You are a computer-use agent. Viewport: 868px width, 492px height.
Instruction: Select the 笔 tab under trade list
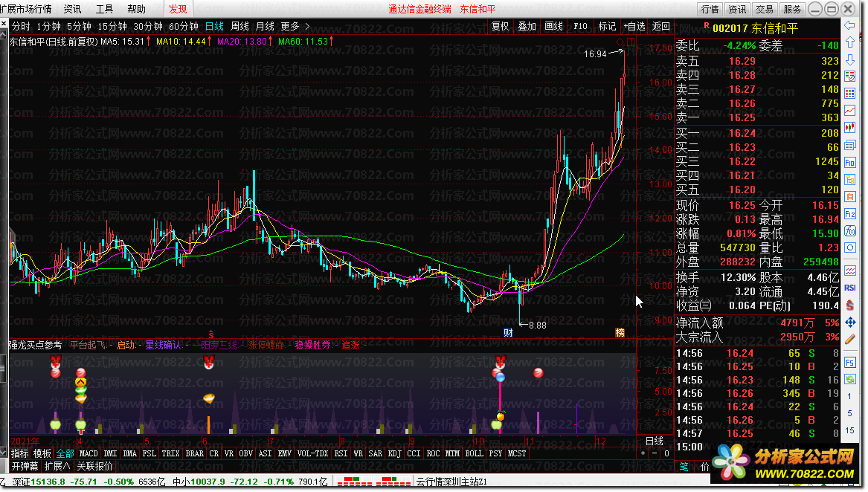[684, 467]
